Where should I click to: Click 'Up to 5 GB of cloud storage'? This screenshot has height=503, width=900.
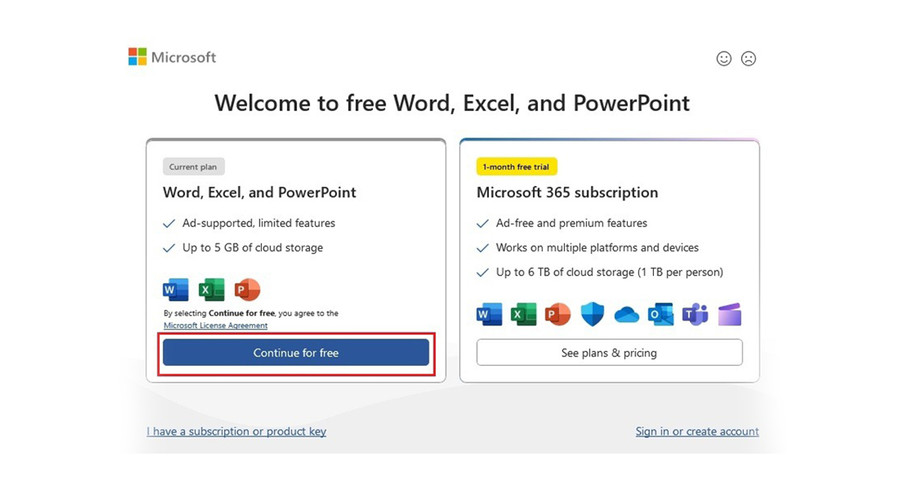point(253,247)
